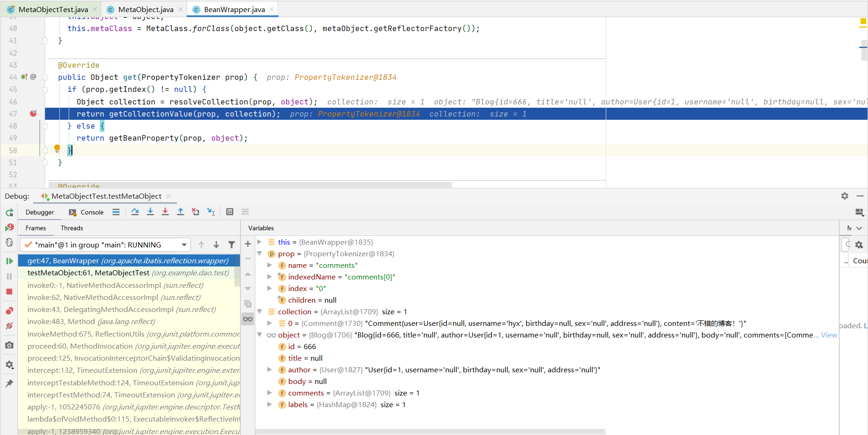868x435 pixels.
Task: Expand the indexedName field
Action: click(x=270, y=277)
